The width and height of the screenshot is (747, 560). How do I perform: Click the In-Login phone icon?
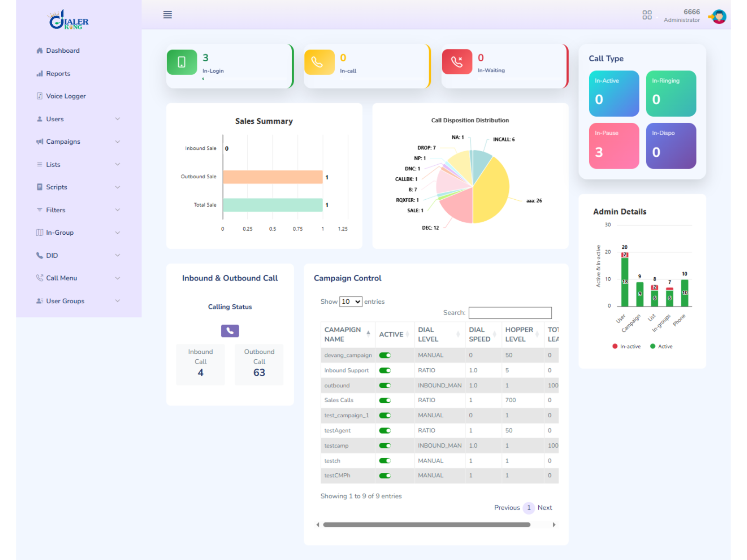pos(182,62)
